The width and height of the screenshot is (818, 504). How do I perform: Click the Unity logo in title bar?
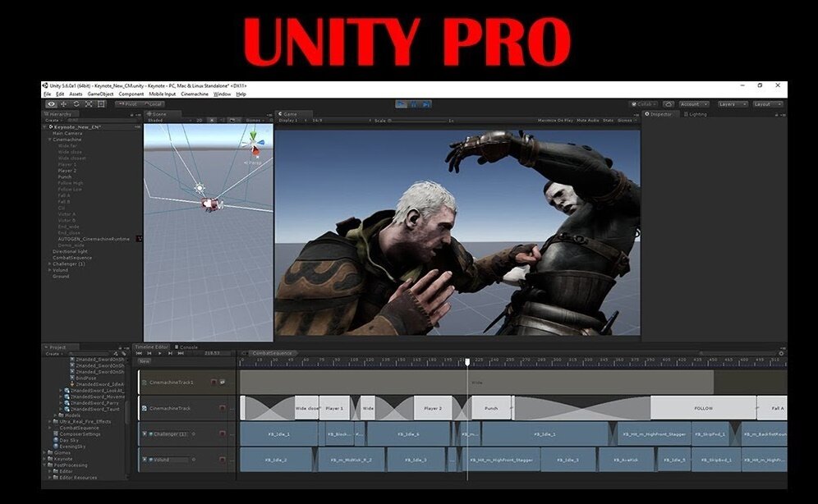pyautogui.click(x=45, y=85)
